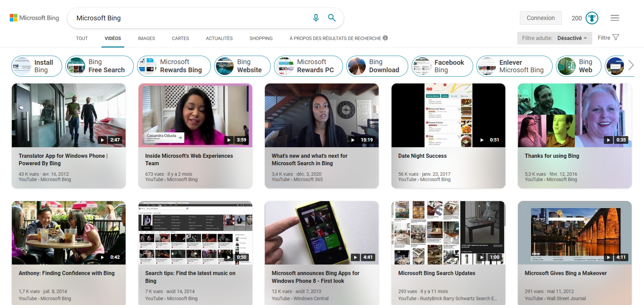This screenshot has height=305, width=644.
Task: Click title 'Translator App for Windows Phone'
Action: click(63, 159)
